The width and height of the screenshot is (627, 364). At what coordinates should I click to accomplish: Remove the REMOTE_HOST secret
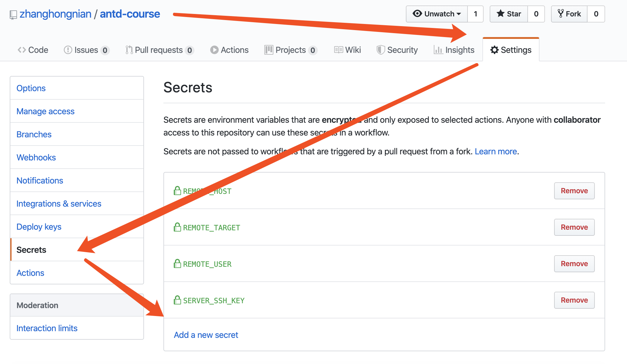coord(574,191)
